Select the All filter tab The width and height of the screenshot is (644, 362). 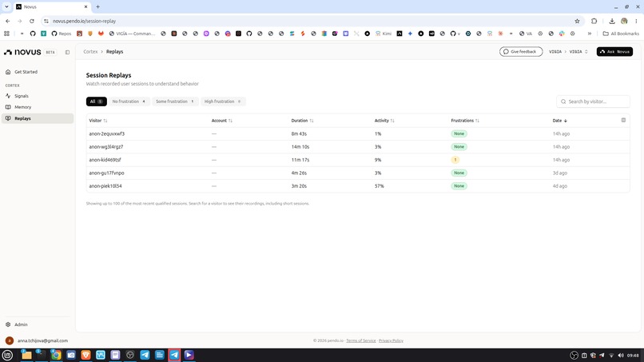coord(97,101)
